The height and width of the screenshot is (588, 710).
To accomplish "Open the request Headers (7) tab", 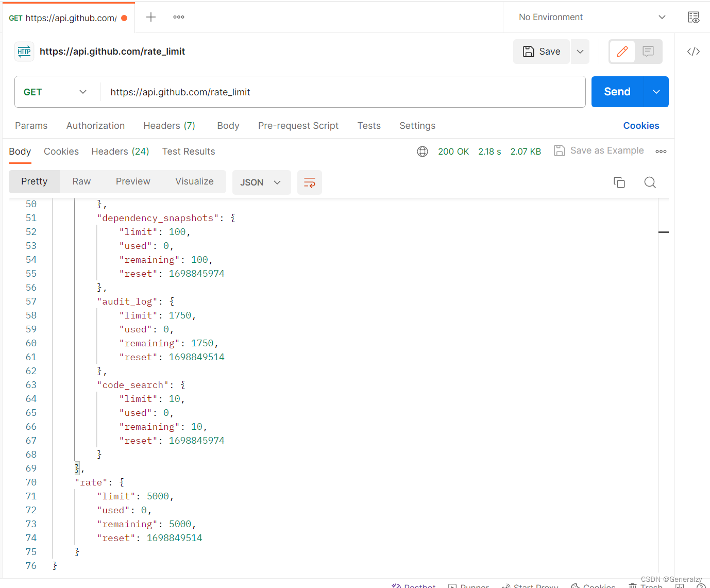I will pos(169,126).
